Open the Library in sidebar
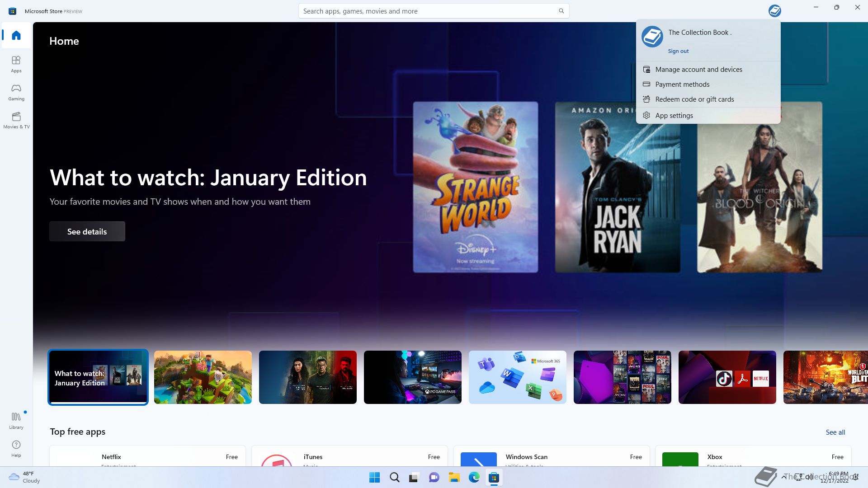The height and width of the screenshot is (488, 868). point(16,420)
